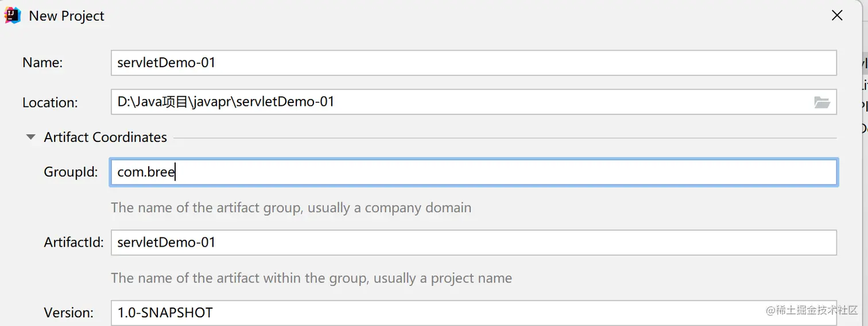Click the hint text mentioning project name
Image resolution: width=868 pixels, height=326 pixels.
click(x=311, y=278)
